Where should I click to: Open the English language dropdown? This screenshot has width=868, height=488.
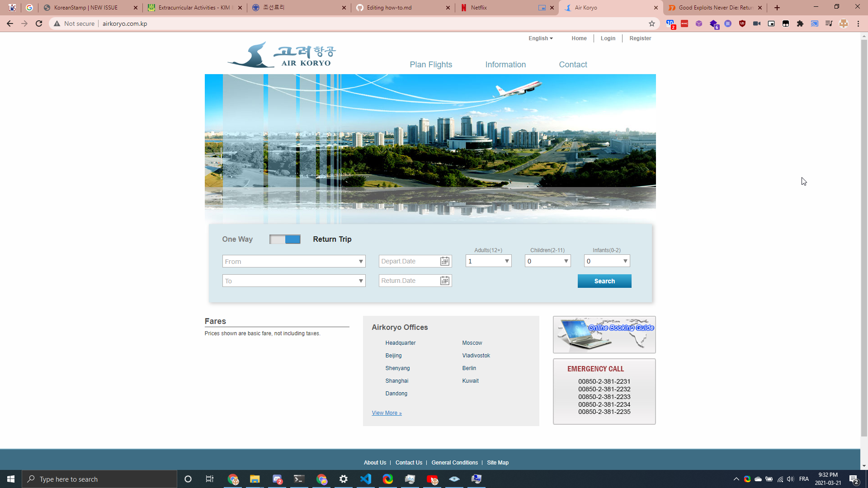tap(541, 38)
